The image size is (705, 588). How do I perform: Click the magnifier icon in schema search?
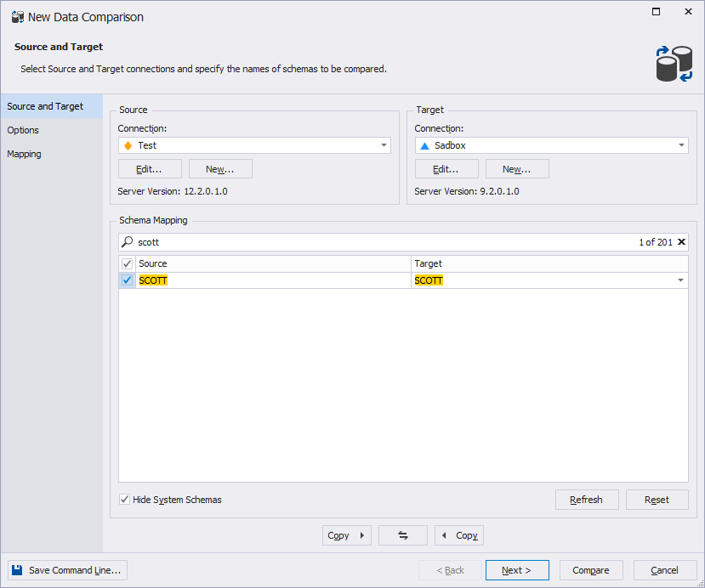coord(128,242)
